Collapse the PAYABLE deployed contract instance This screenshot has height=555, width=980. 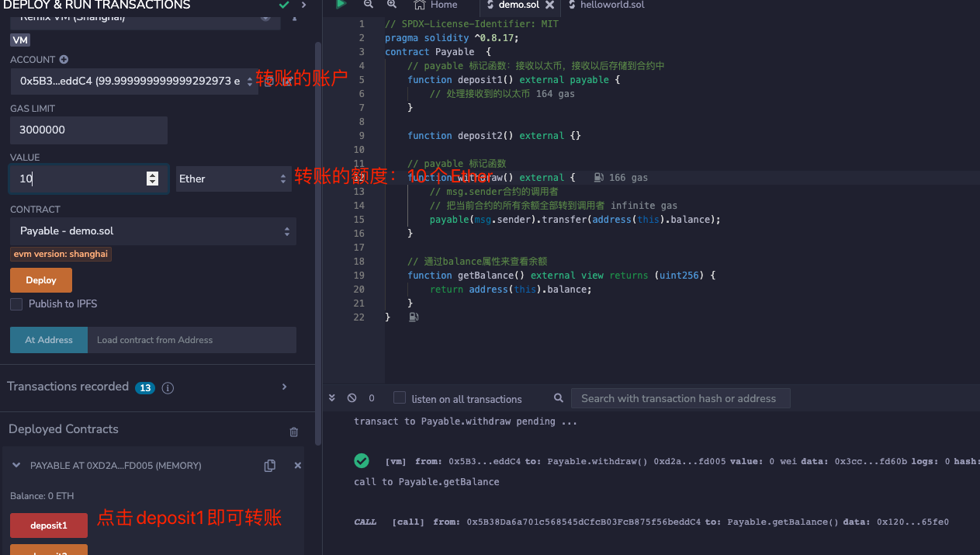coord(16,466)
